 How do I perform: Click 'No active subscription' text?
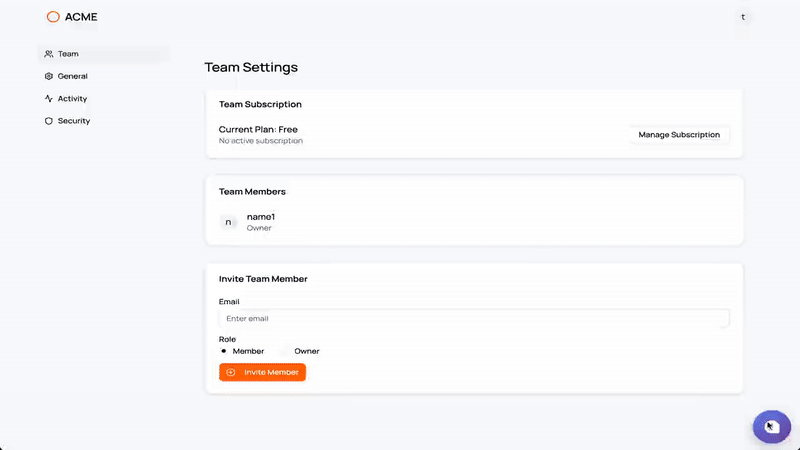[x=261, y=141]
